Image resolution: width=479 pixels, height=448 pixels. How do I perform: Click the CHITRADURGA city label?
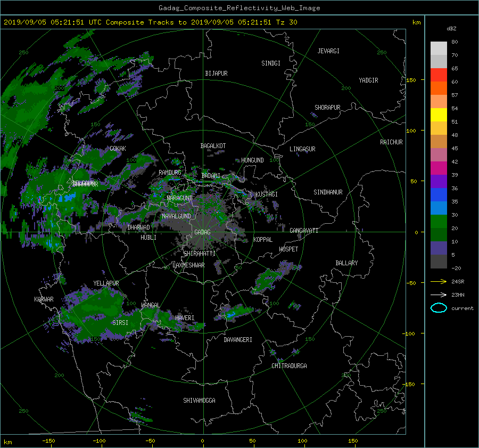pos(289,366)
